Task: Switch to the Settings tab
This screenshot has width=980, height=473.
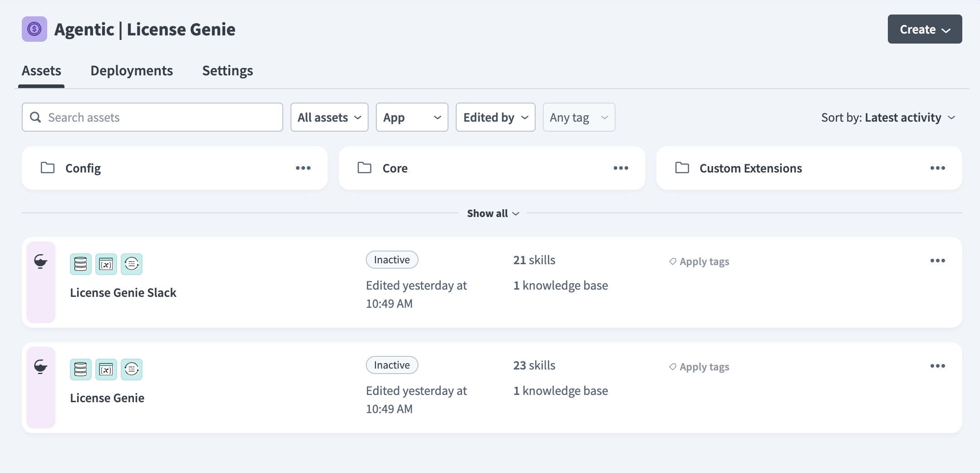Action: pos(227,71)
